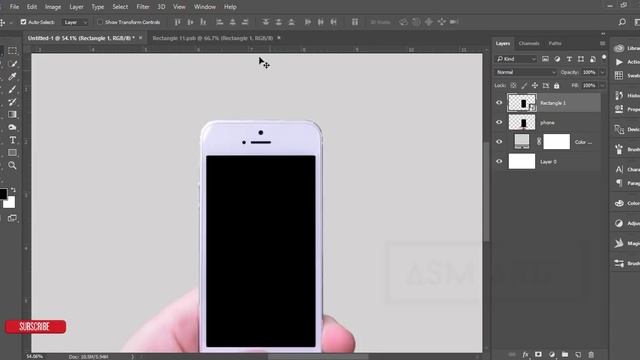
Task: Switch to the Channels tab
Action: [x=529, y=43]
